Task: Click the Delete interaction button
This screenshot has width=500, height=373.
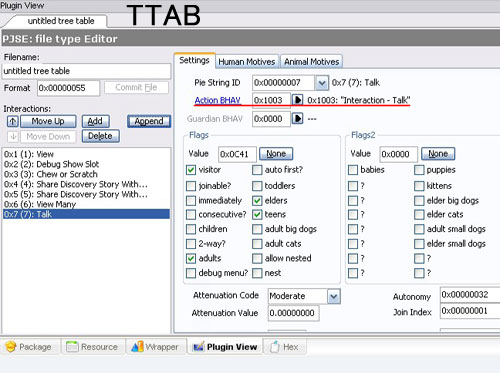Action: pos(100,136)
